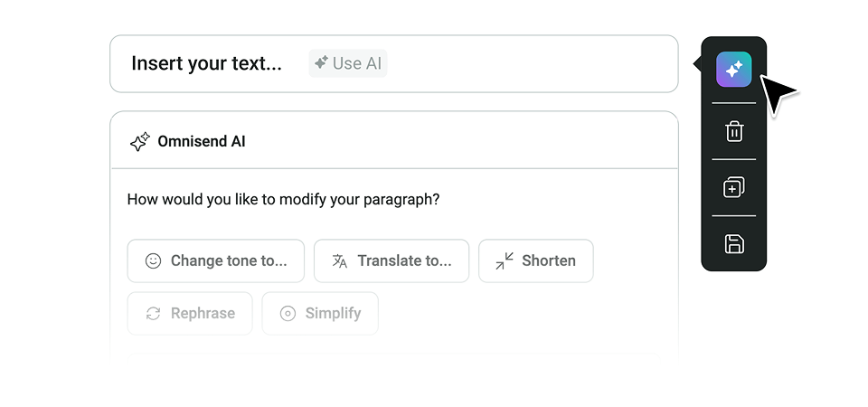Click the target circle simplify icon
The width and height of the screenshot is (868, 407).
click(288, 314)
